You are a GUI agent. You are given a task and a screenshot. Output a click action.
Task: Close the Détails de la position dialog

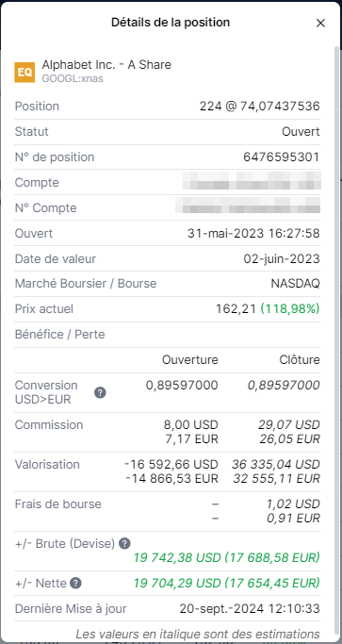[x=320, y=23]
